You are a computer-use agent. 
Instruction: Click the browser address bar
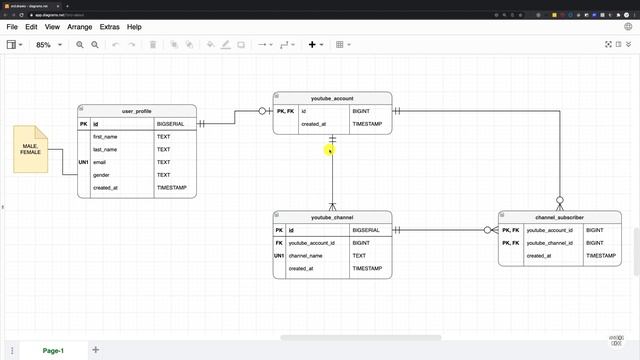261,15
